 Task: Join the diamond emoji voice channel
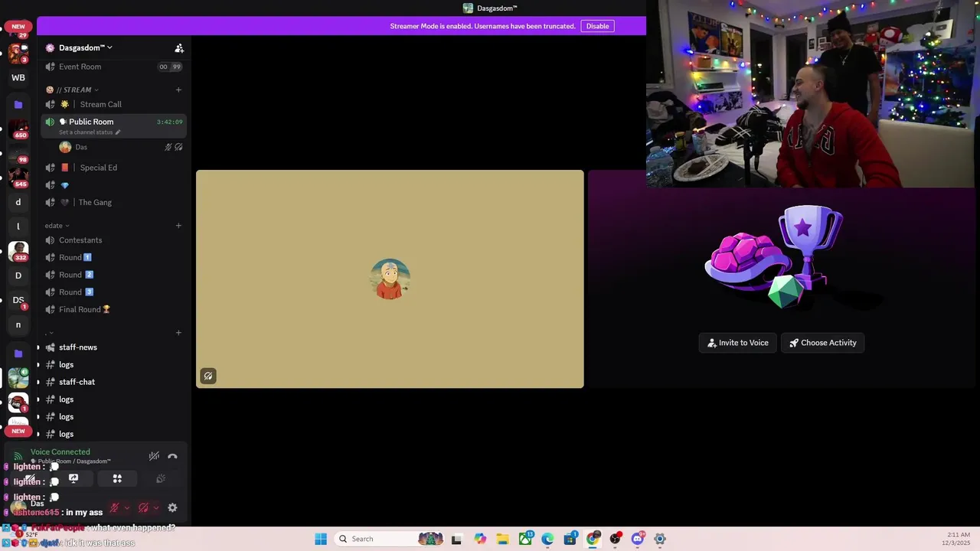[115, 185]
